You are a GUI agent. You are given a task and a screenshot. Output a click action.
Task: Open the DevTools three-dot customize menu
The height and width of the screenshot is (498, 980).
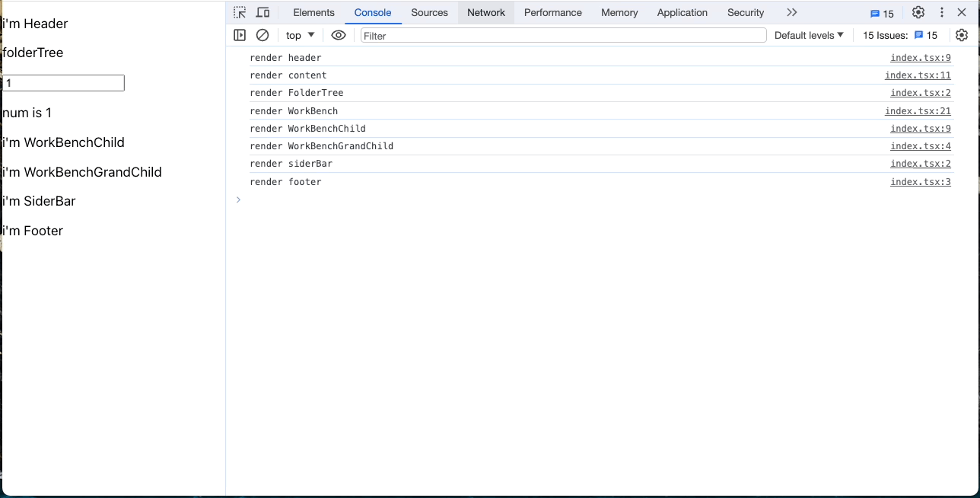point(942,12)
